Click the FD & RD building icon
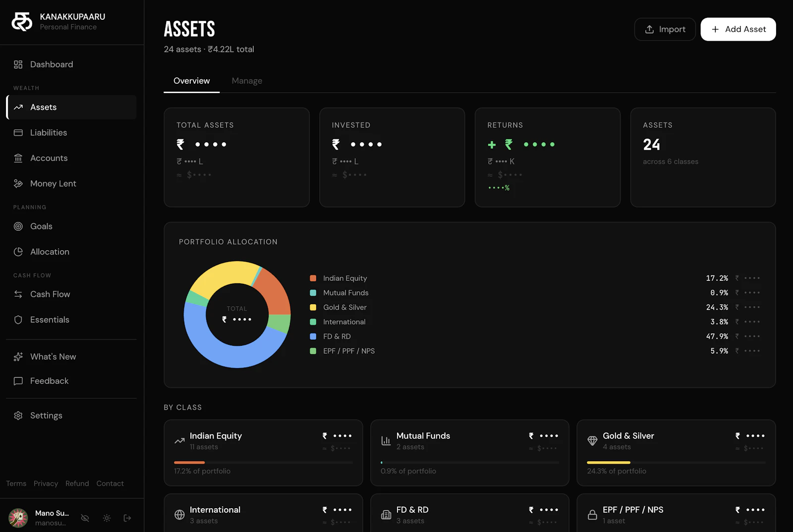 pos(386,515)
